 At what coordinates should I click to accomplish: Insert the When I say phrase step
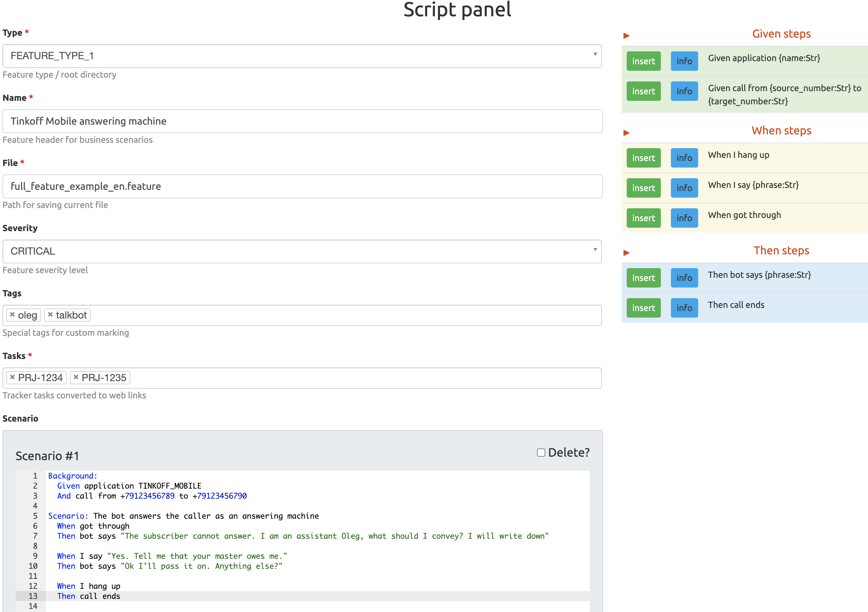point(643,188)
